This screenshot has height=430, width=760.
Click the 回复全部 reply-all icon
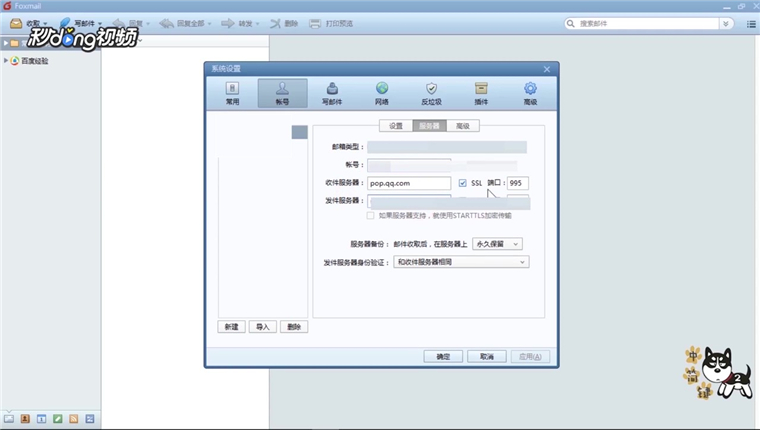pyautogui.click(x=166, y=23)
